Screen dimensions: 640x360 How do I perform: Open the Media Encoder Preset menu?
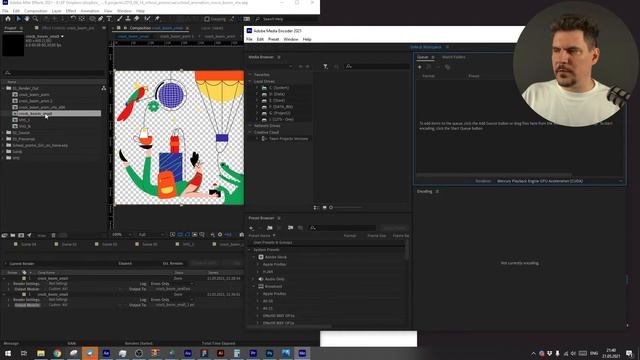(x=273, y=39)
